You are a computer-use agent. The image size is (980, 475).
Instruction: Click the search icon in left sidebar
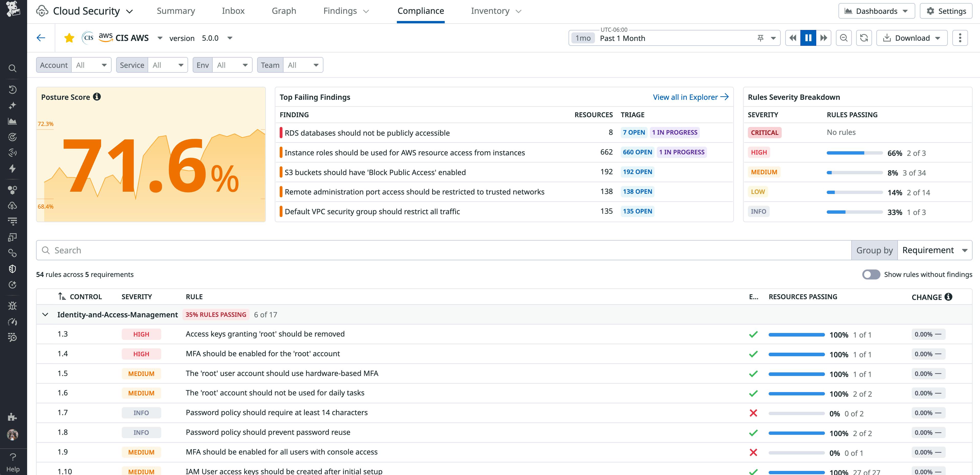click(13, 69)
